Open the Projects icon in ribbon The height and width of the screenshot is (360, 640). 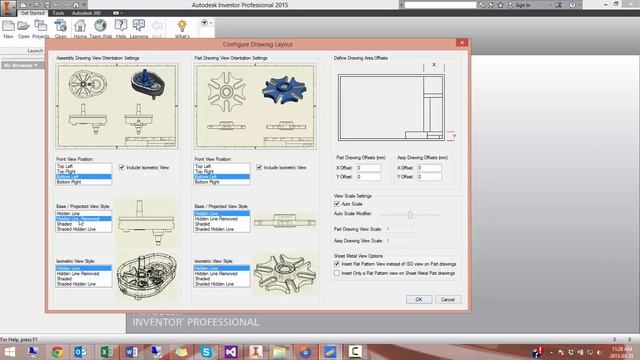tap(40, 26)
